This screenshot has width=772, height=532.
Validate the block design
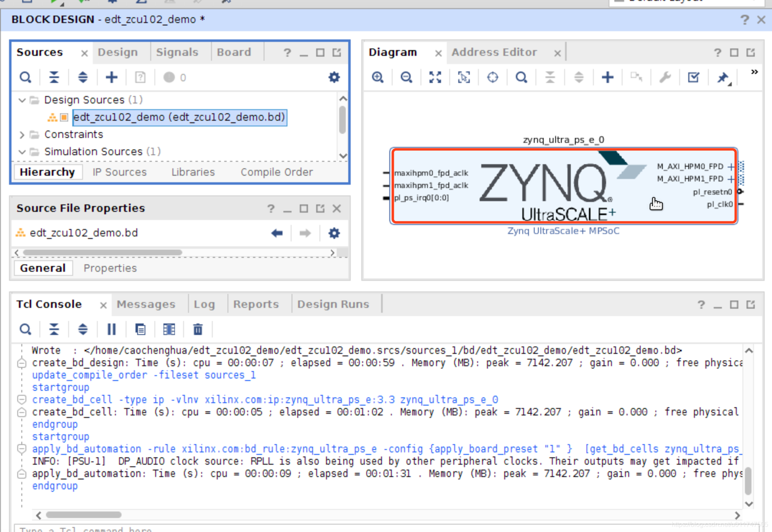click(694, 77)
